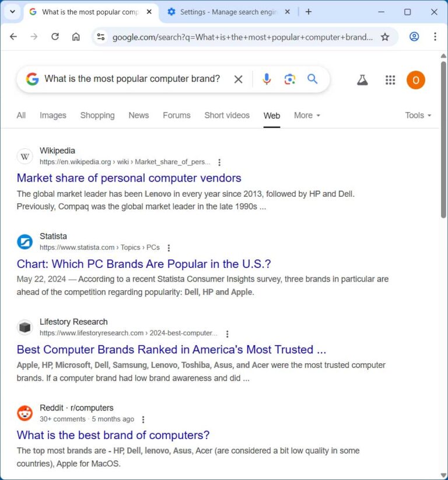The image size is (448, 480).
Task: Click the lifestoryresearch.com breadcrumb URL
Action: (128, 333)
